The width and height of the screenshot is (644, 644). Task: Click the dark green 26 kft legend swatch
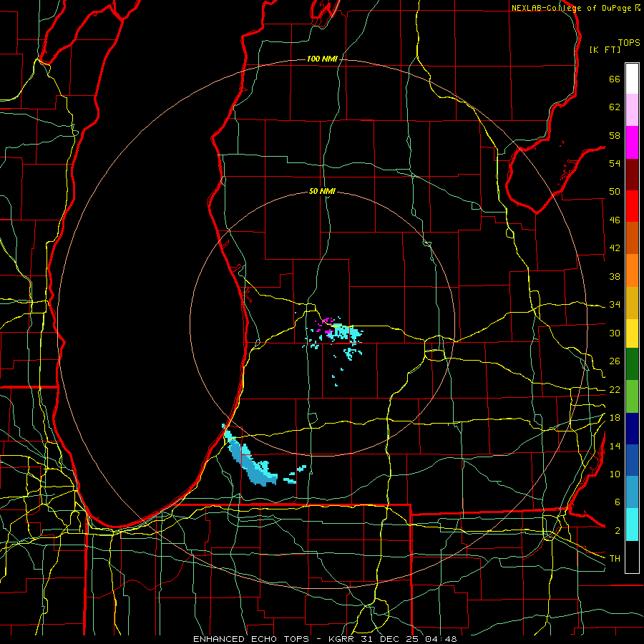[632, 364]
